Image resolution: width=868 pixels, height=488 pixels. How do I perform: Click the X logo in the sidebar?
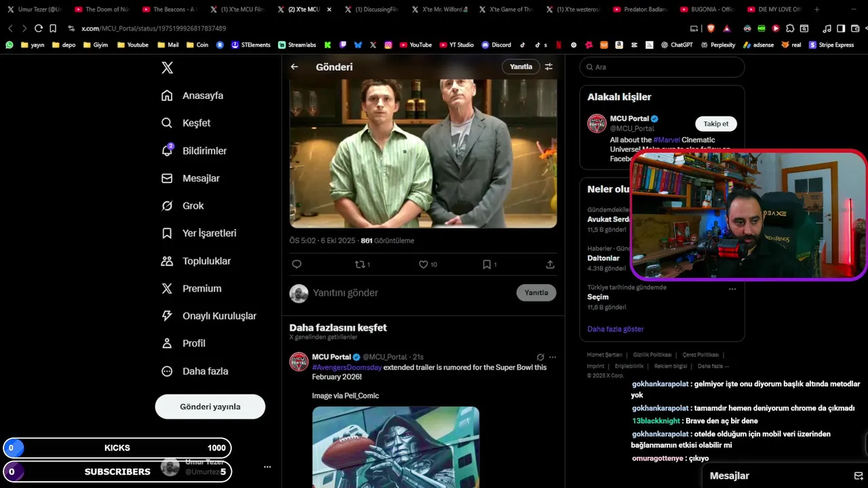pyautogui.click(x=167, y=68)
